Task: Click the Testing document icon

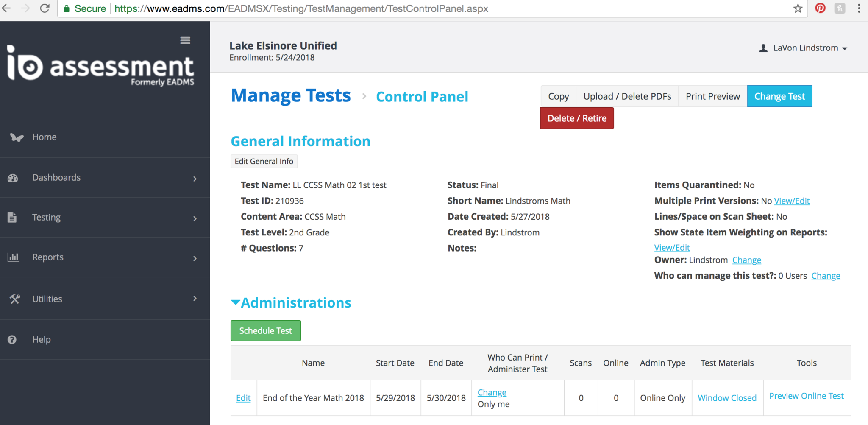Action: [x=12, y=217]
